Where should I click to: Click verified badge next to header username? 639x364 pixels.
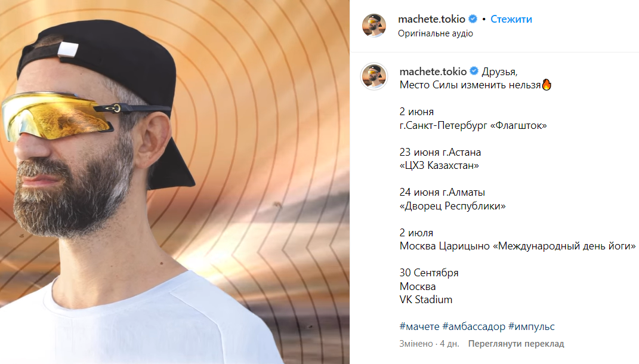[x=473, y=18]
